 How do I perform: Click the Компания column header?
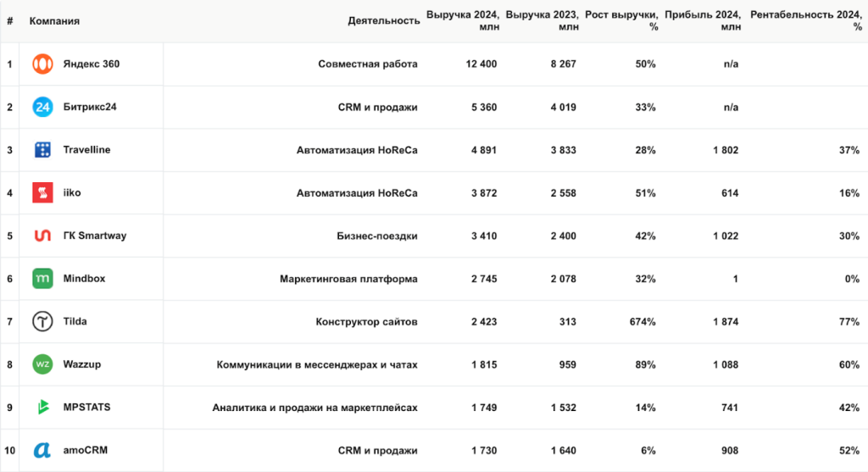pyautogui.click(x=54, y=21)
